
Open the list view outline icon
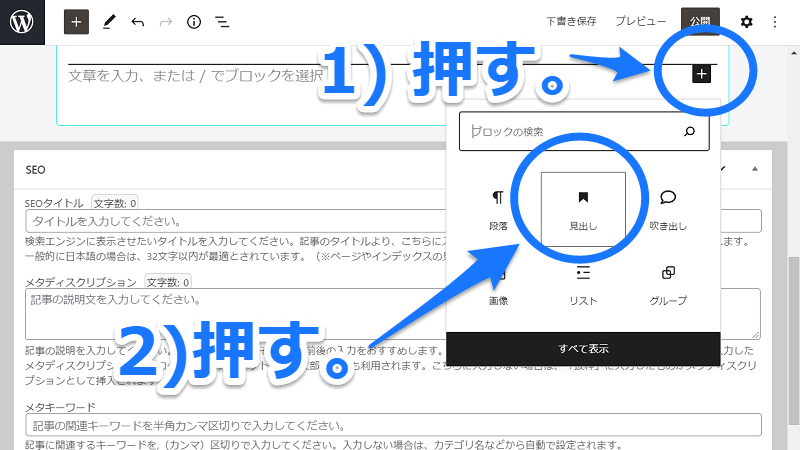pos(222,21)
